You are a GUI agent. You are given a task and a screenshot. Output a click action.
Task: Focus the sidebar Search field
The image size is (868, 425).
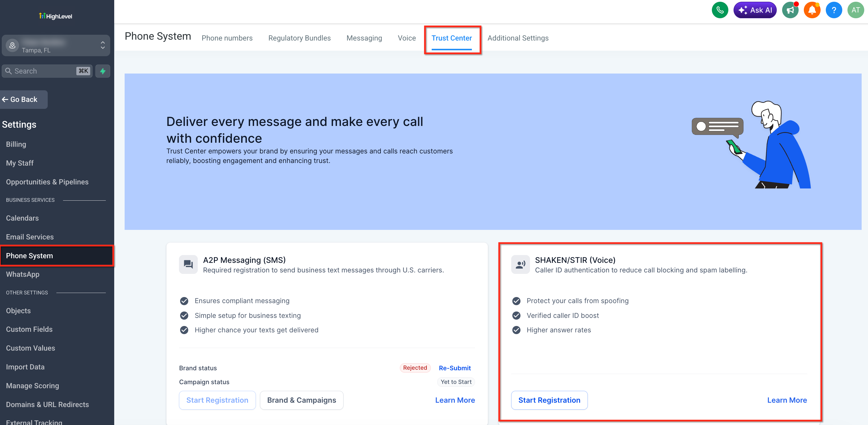click(47, 71)
